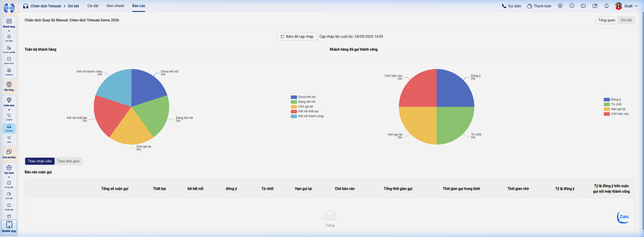
Task: Open the Callbot campaign item
Action: tap(9, 117)
